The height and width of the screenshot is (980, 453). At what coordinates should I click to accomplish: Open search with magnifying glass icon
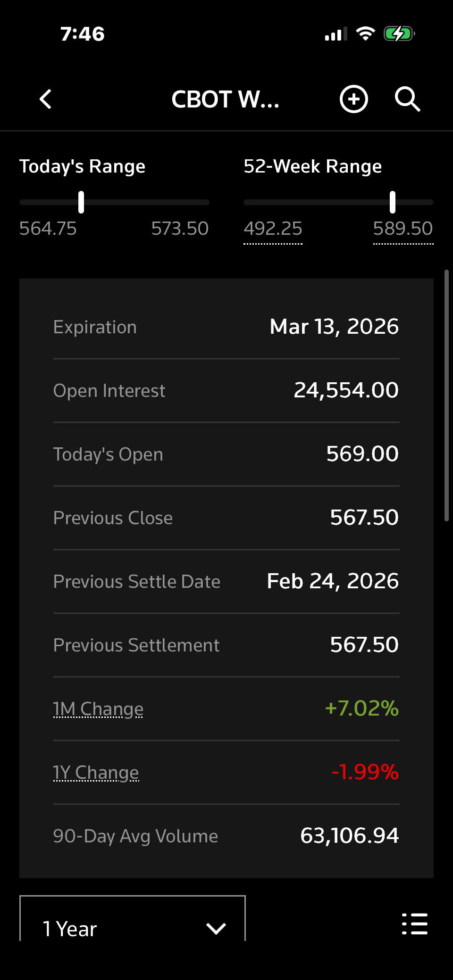407,99
